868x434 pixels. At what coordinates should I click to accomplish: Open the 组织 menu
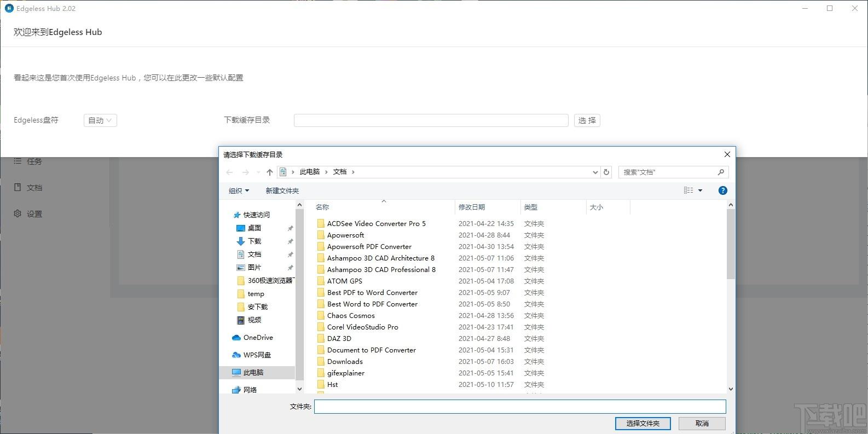point(239,190)
